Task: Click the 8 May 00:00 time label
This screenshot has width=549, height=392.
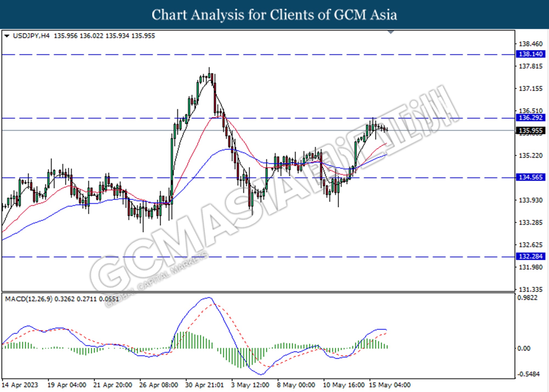Action: (296, 385)
